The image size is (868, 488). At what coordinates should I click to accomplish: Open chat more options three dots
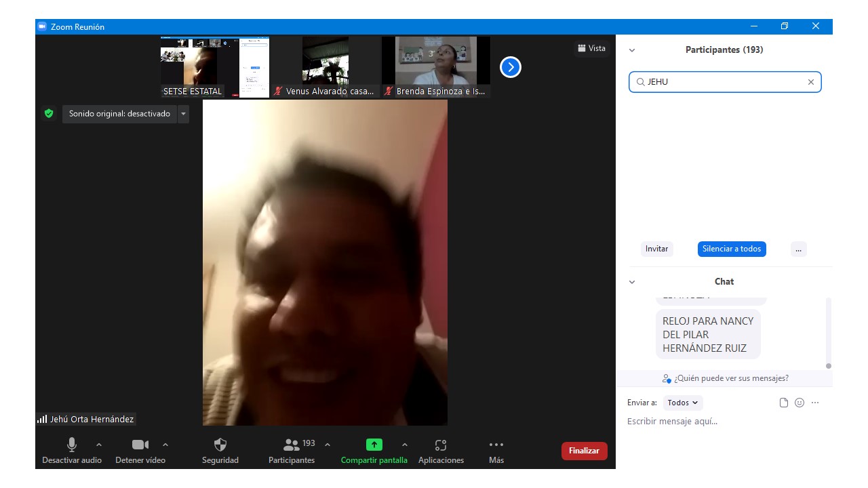(815, 403)
